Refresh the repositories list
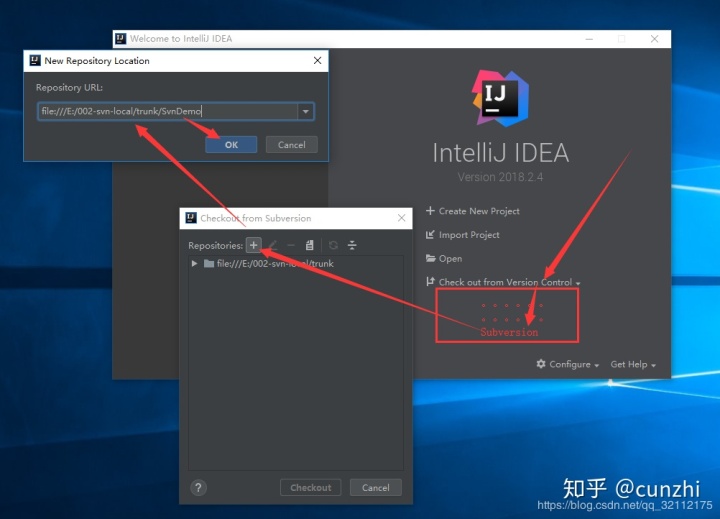This screenshot has width=720, height=519. pos(333,245)
